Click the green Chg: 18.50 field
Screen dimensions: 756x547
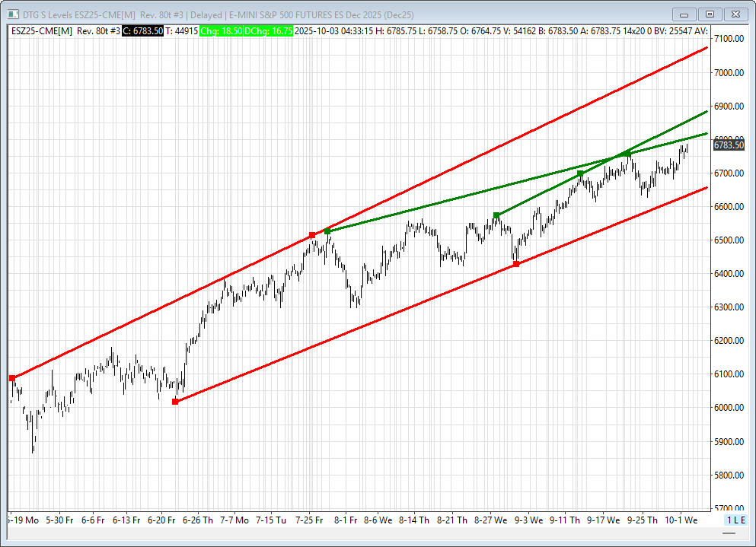(220, 30)
